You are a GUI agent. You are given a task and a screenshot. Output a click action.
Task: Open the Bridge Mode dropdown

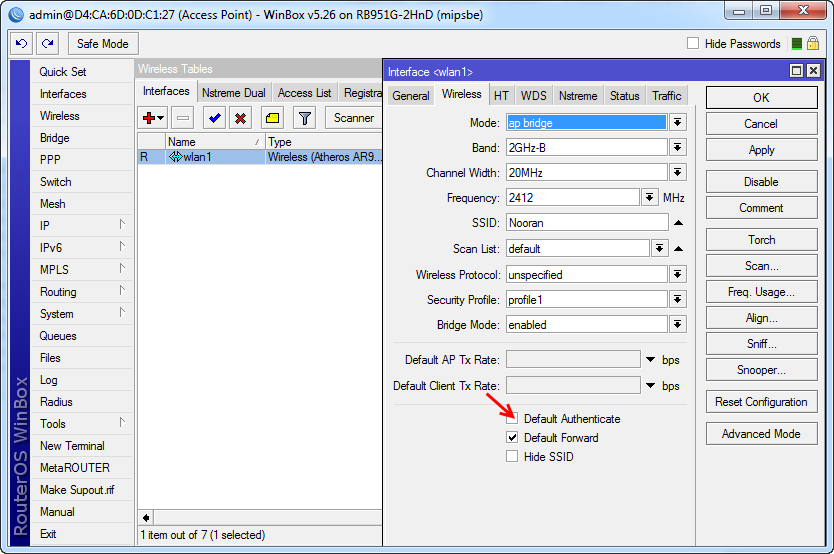(x=677, y=324)
